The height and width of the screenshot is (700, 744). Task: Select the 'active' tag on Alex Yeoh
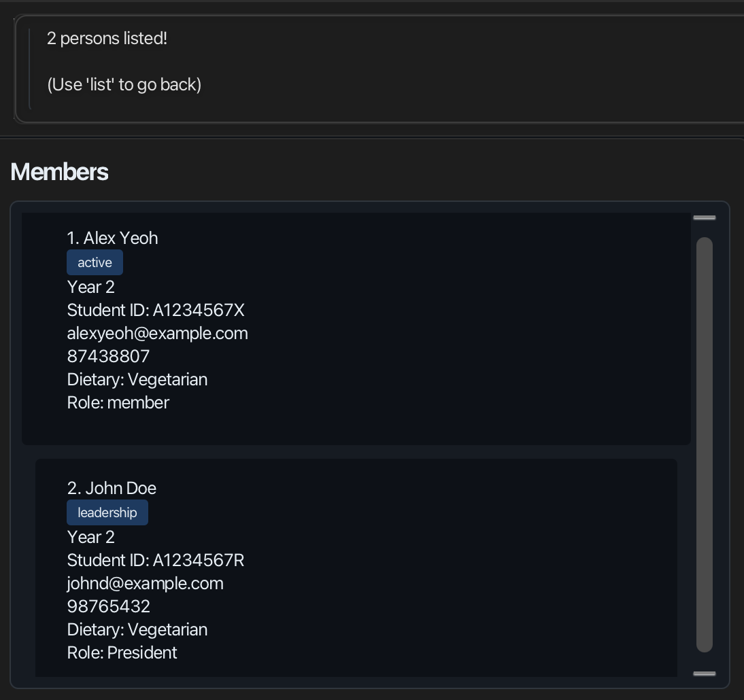95,262
